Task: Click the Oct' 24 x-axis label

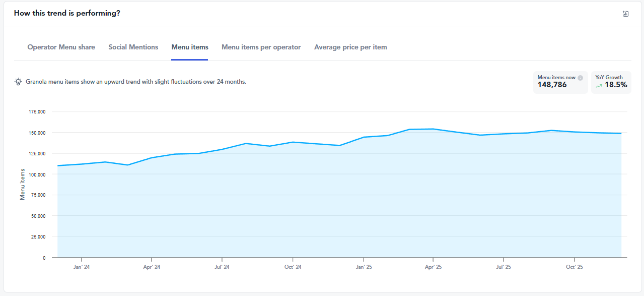Action: pos(293,267)
